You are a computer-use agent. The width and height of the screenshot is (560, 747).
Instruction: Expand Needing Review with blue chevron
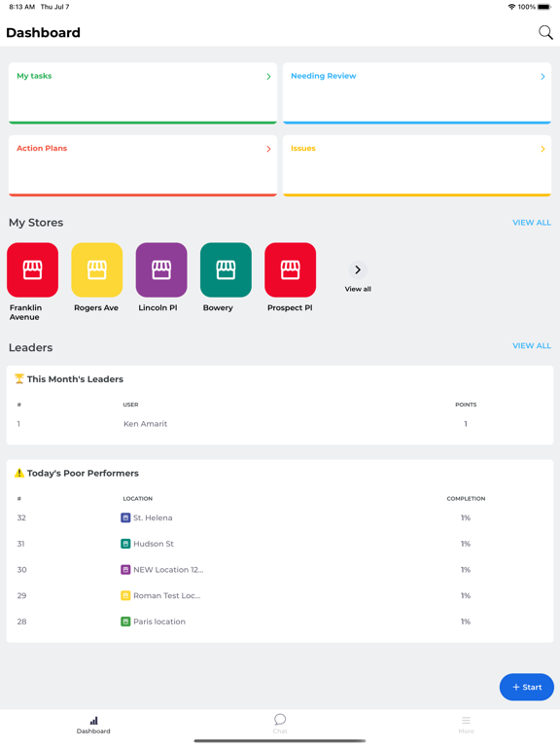click(542, 76)
